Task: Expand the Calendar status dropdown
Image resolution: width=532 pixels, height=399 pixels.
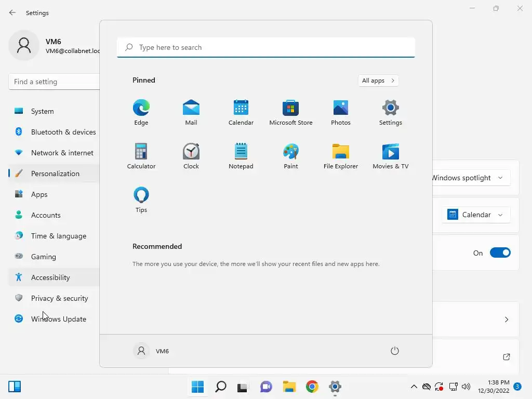Action: 476,215
